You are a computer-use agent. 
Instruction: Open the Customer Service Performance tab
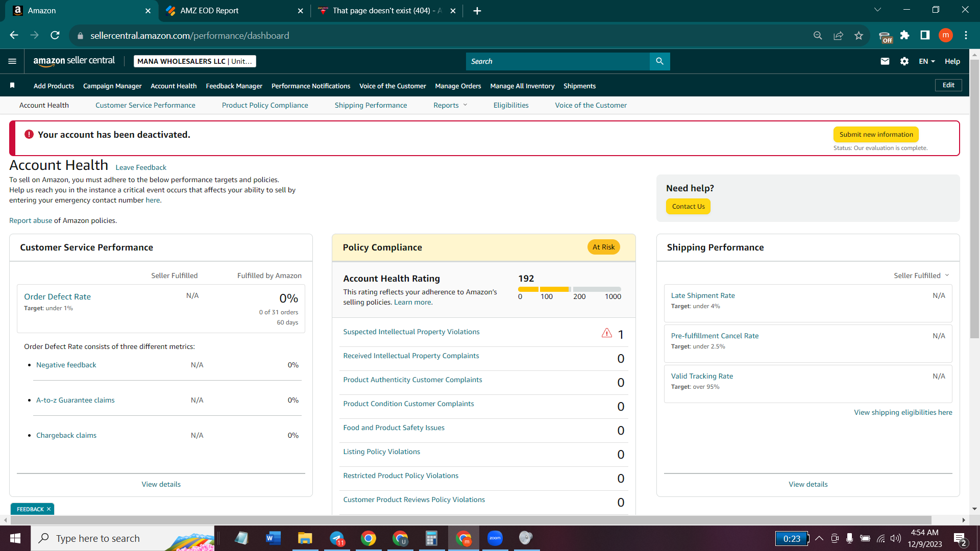(145, 105)
